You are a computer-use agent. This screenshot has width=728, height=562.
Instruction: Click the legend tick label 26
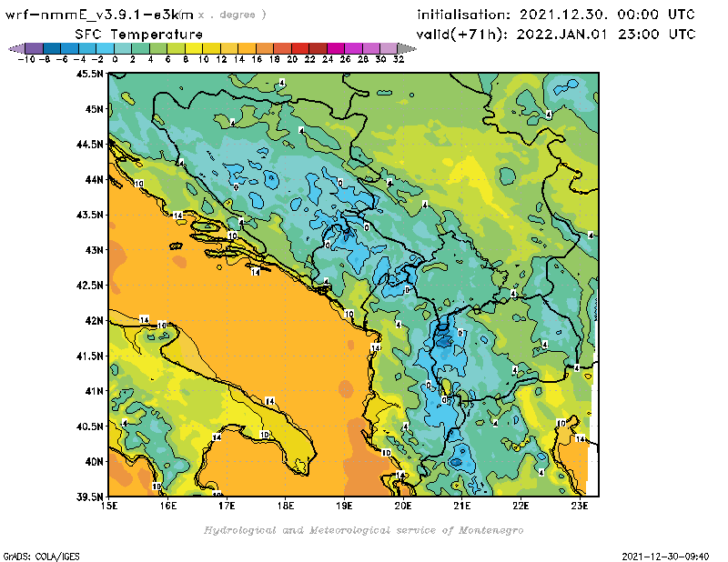click(346, 59)
